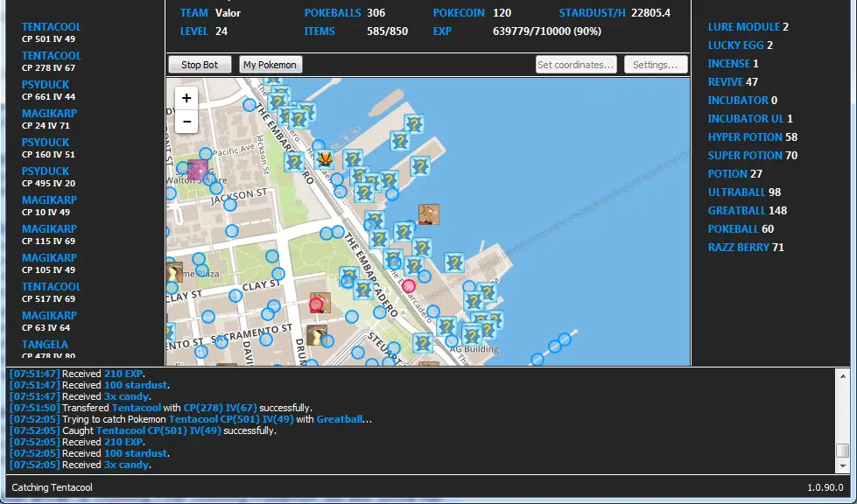The image size is (857, 504).
Task: Click the Pokemon icon with red circle near Clay St
Action: pyautogui.click(x=319, y=304)
